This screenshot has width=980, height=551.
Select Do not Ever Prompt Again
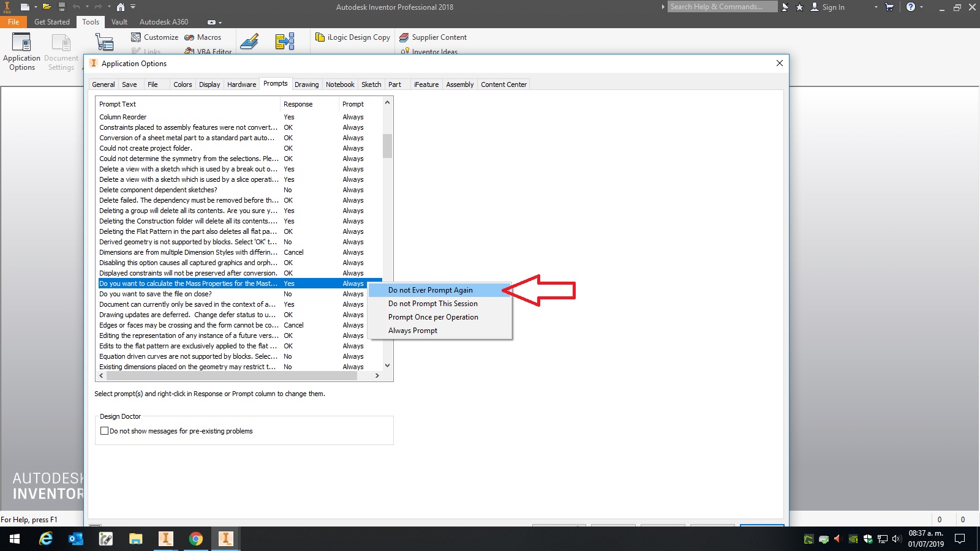click(x=431, y=290)
